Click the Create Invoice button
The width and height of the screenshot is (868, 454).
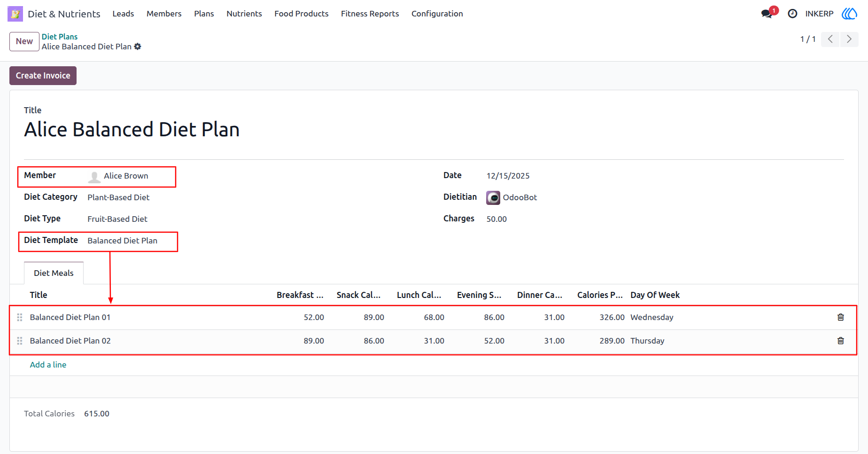click(x=43, y=76)
